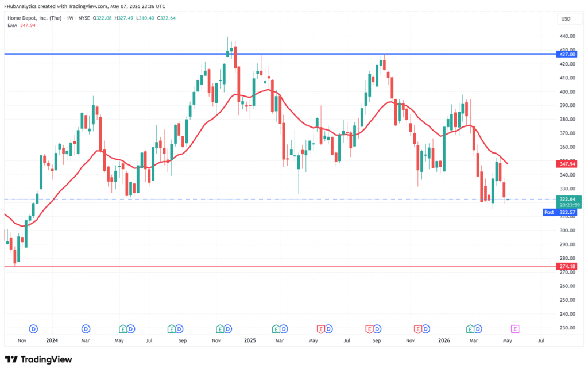Click the green earnings E marker near Mar 2026
The width and height of the screenshot is (588, 372).
click(470, 329)
